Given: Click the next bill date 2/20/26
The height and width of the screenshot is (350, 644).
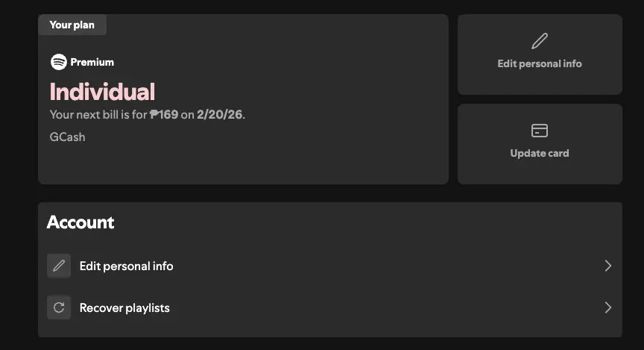Looking at the screenshot, I should tap(220, 114).
